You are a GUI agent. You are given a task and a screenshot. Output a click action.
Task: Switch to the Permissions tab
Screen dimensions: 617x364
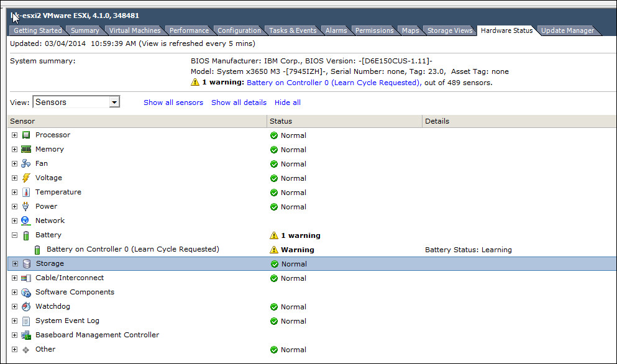pos(374,30)
